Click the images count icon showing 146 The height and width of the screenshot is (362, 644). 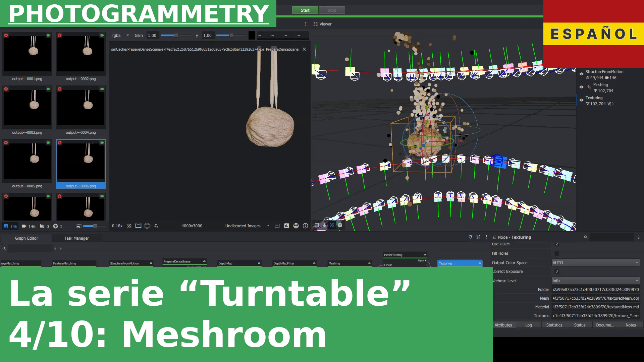click(x=6, y=226)
